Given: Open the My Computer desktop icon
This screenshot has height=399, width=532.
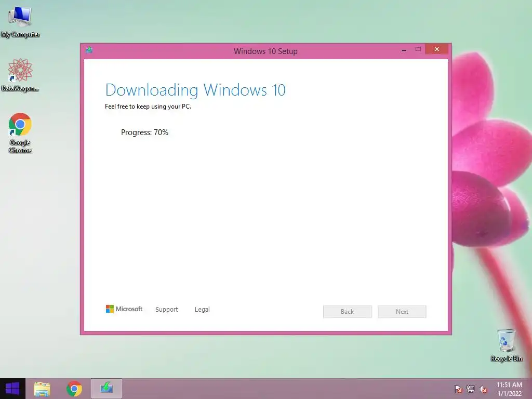Looking at the screenshot, I should (20, 22).
